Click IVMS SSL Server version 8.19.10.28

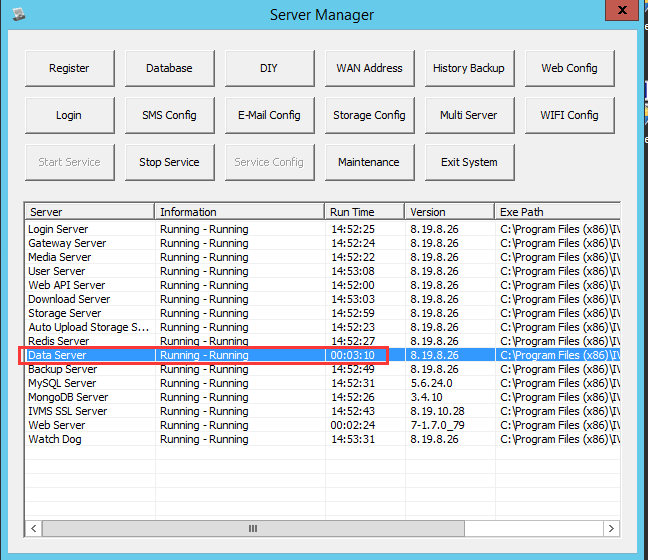coord(437,412)
